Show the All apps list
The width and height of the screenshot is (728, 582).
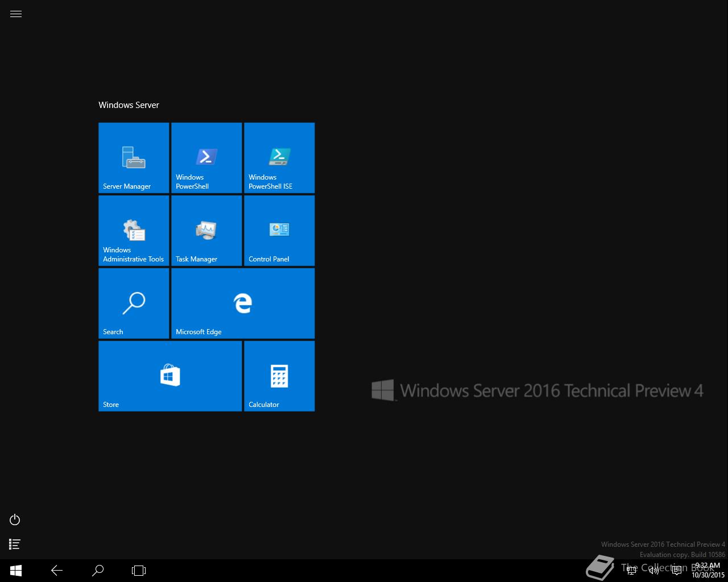point(15,544)
